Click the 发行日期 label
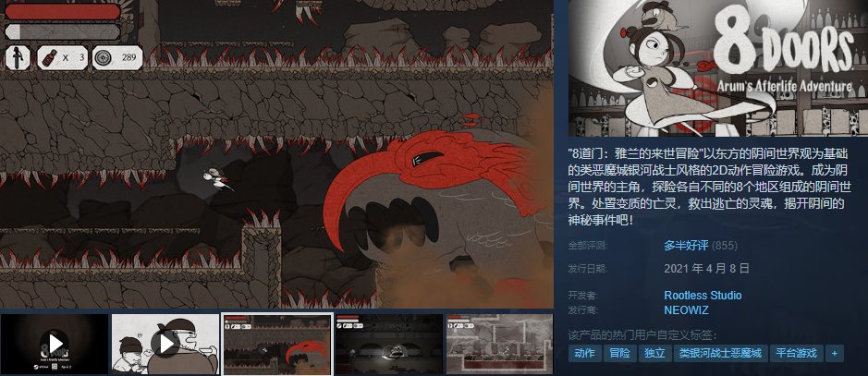Image resolution: width=868 pixels, height=376 pixels. pos(588,269)
